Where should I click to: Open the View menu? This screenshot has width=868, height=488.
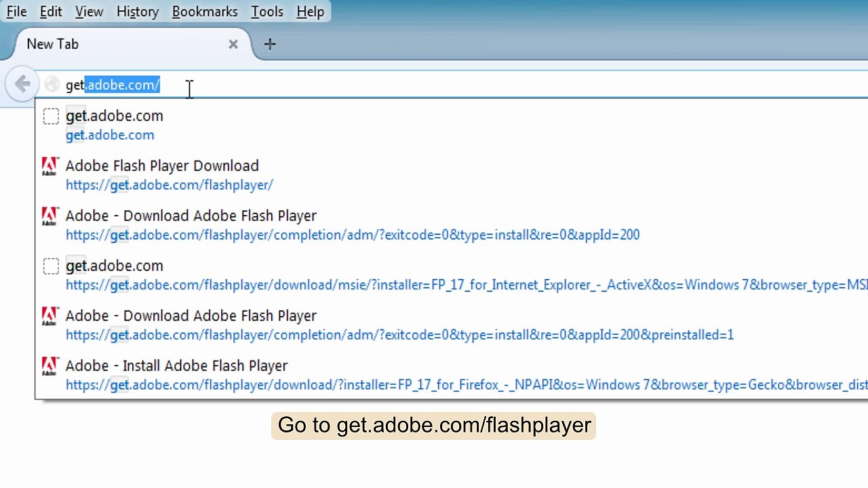(x=89, y=12)
